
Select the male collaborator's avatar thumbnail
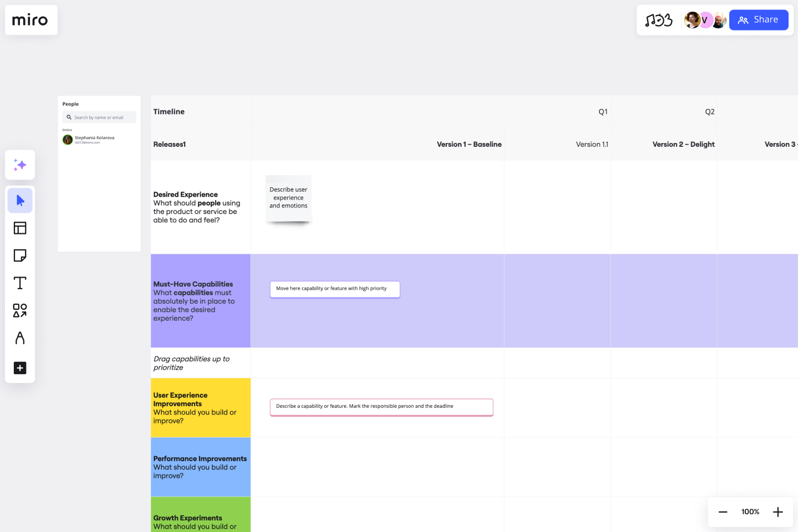[x=719, y=19]
